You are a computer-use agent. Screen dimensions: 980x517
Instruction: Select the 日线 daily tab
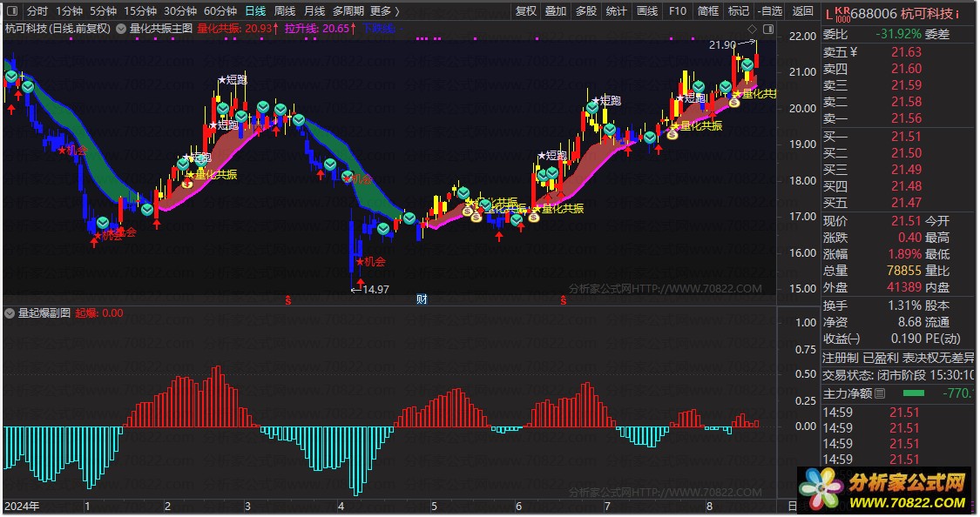tap(255, 10)
